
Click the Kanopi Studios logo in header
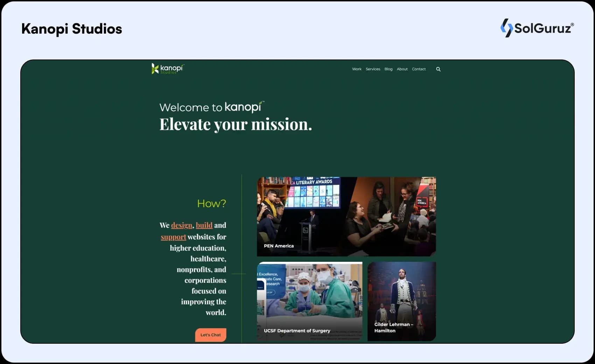[x=168, y=69]
